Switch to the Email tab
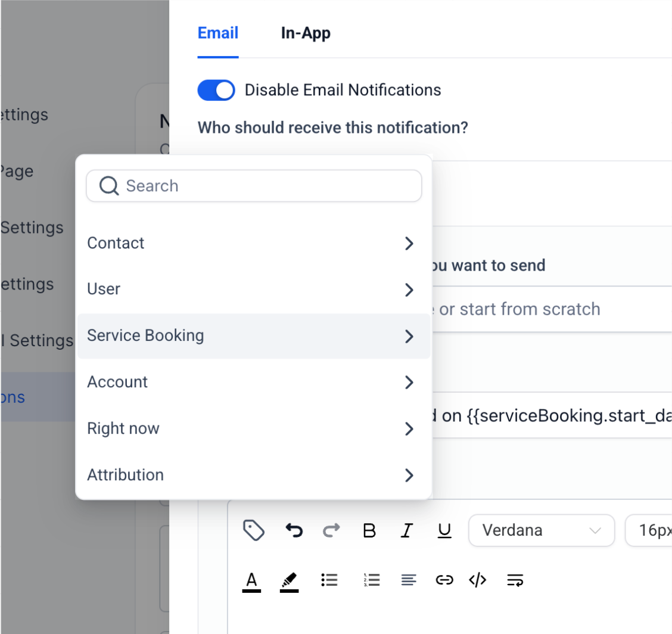The width and height of the screenshot is (672, 634). pyautogui.click(x=217, y=33)
